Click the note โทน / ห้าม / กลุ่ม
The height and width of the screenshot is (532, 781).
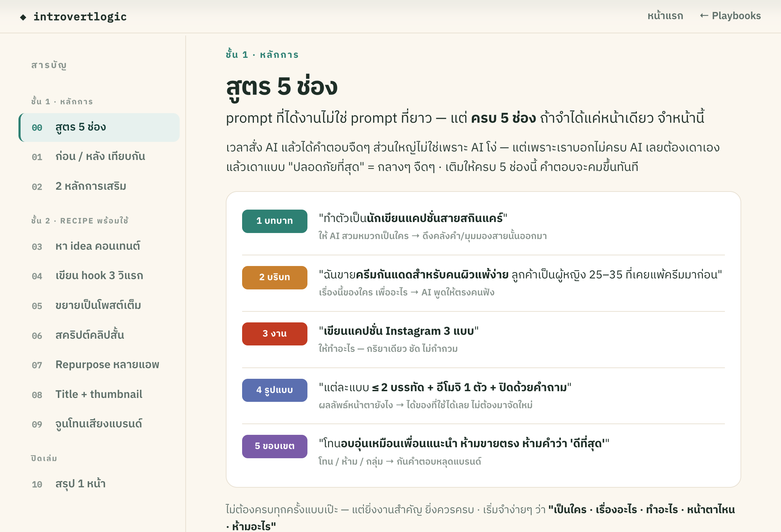(x=400, y=461)
